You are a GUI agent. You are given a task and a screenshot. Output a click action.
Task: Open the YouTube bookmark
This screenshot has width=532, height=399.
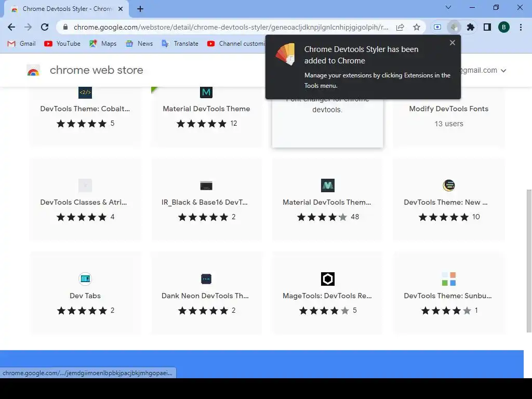(x=62, y=44)
